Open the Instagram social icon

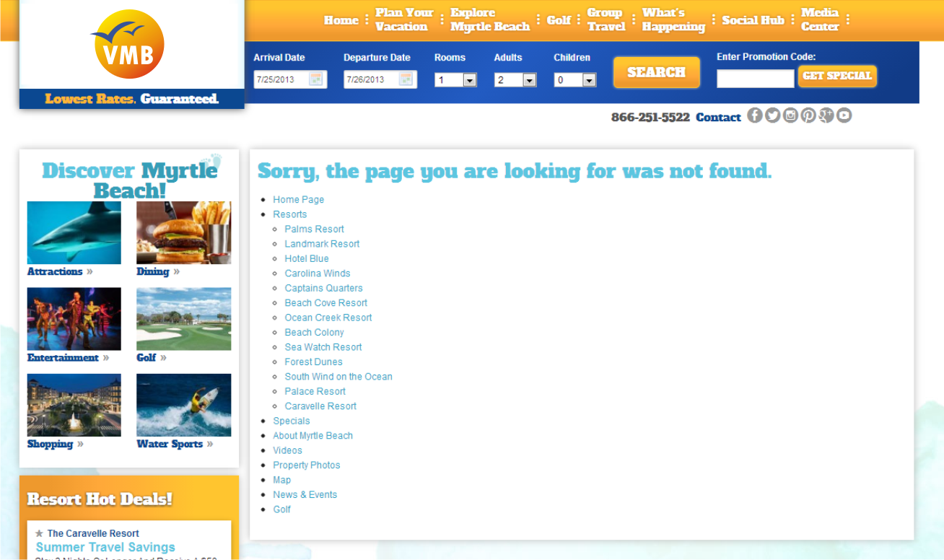coord(790,115)
